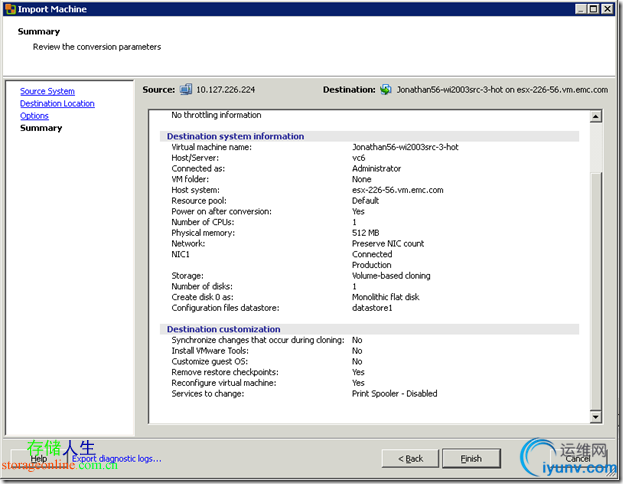Image resolution: width=623 pixels, height=484 pixels.
Task: Click 'Reconfigure virtual machine:' label
Action: click(224, 383)
